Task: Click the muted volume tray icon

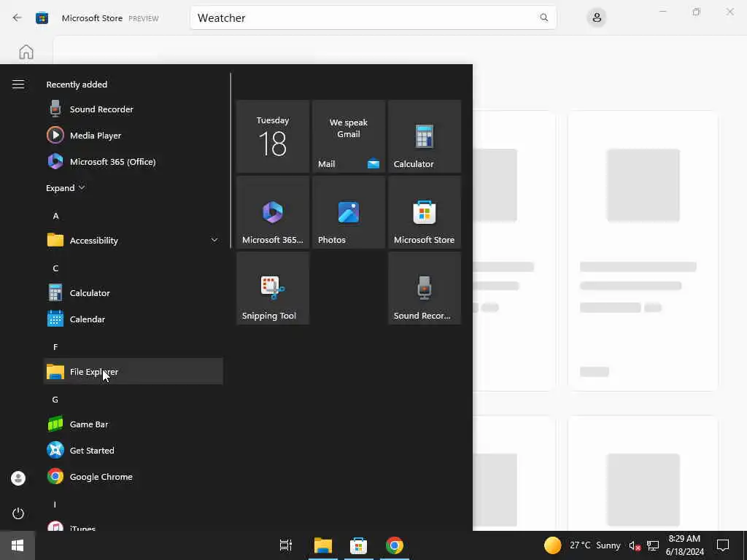Action: pos(635,545)
